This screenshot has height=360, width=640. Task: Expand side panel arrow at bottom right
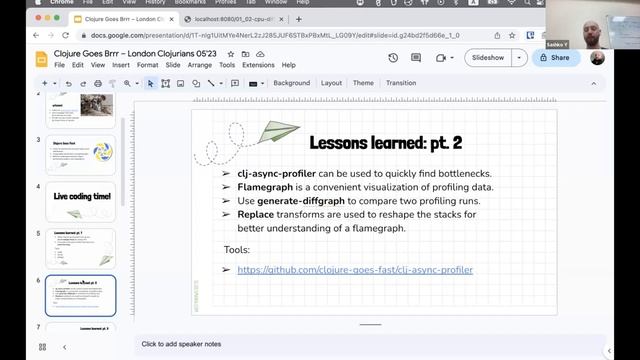pyautogui.click(x=609, y=351)
